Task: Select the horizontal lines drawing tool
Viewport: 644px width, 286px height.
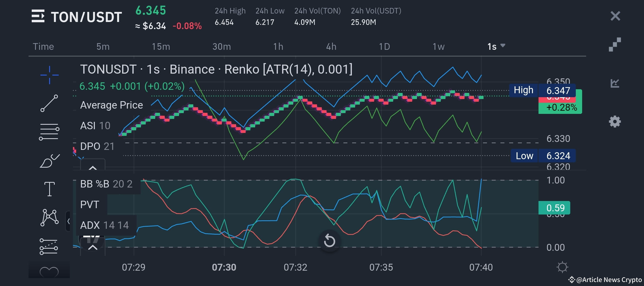Action: click(49, 132)
